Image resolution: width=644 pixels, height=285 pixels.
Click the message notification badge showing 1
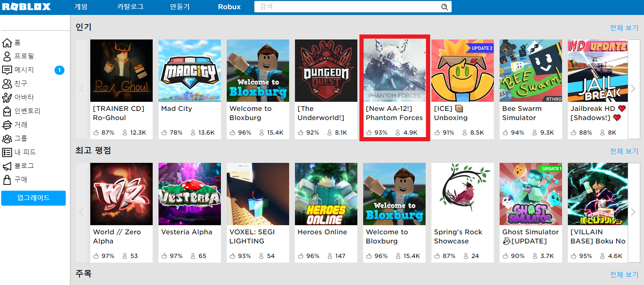click(59, 70)
